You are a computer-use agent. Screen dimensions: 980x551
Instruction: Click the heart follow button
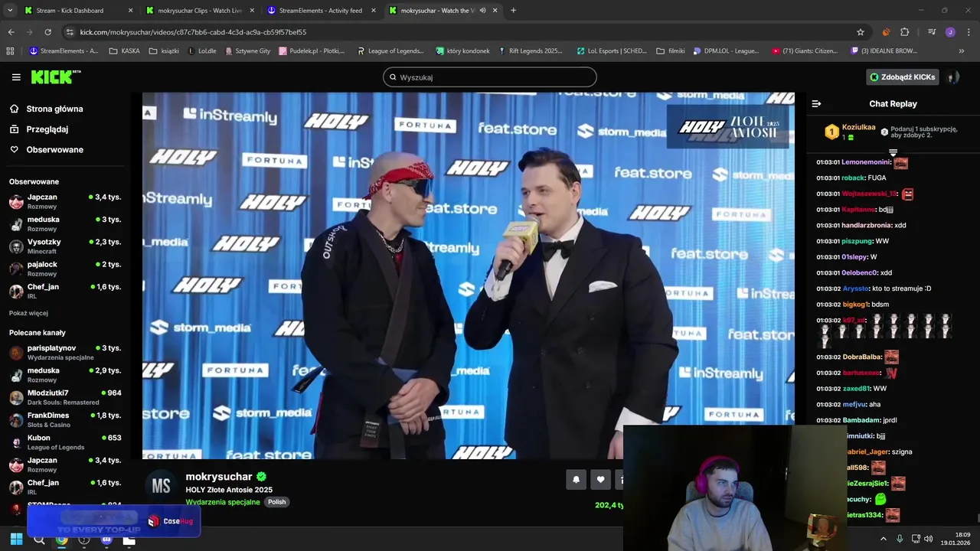click(x=600, y=479)
